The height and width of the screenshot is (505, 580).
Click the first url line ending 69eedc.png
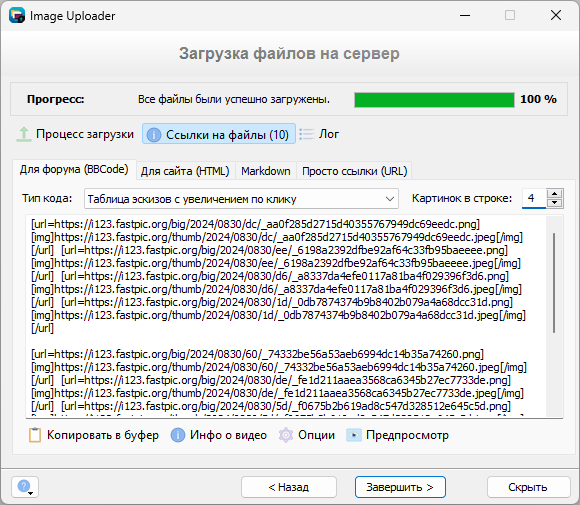pos(255,224)
